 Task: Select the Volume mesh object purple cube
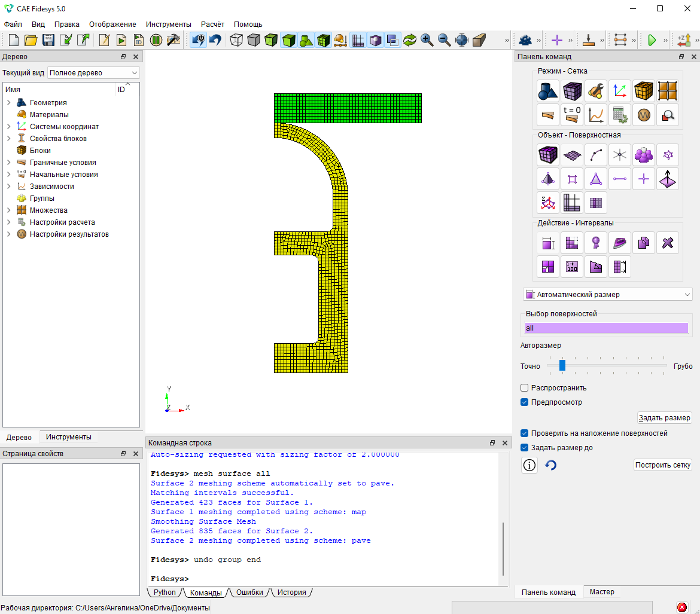[548, 155]
